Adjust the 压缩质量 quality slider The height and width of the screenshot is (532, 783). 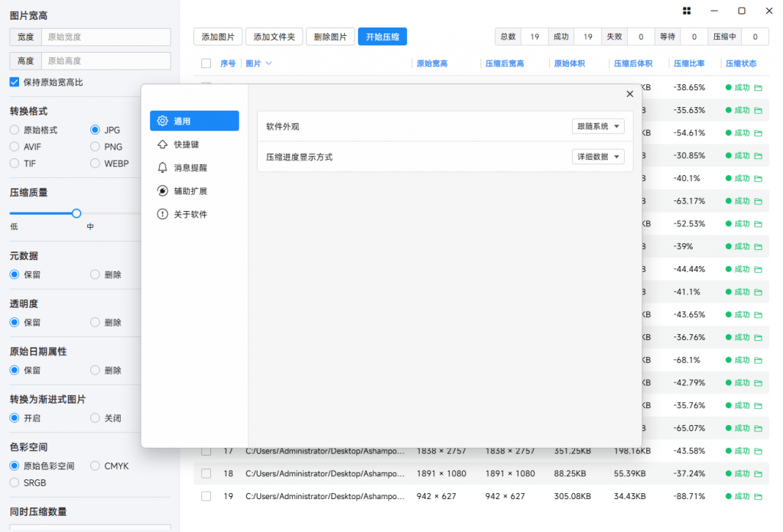[x=76, y=213]
